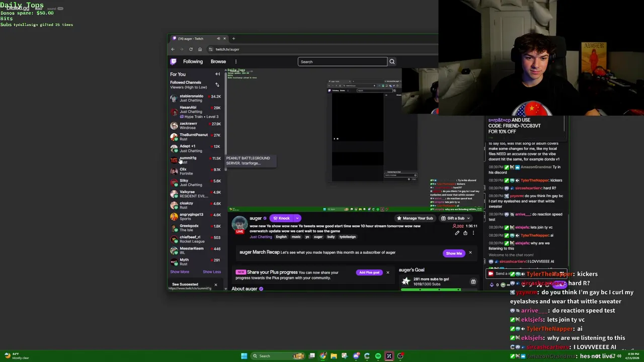
Task: Dismiss the auger March Recap banner
Action: click(470, 253)
